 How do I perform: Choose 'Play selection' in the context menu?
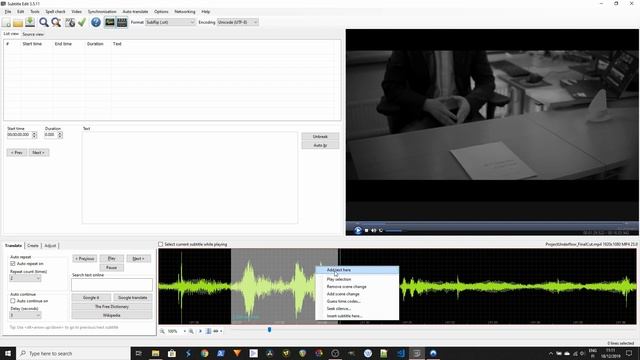tap(357, 279)
